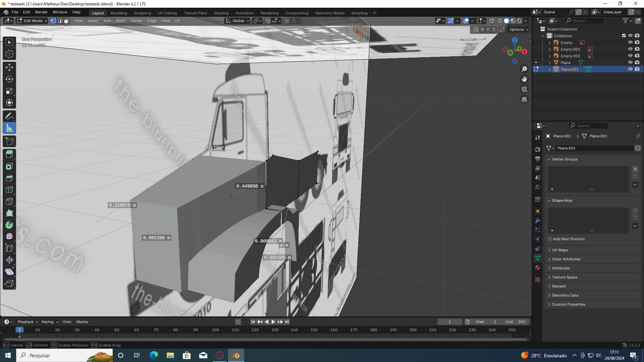Enable the Add Rest Position checkbox
Image resolution: width=644 pixels, height=362 pixels.
pyautogui.click(x=550, y=239)
